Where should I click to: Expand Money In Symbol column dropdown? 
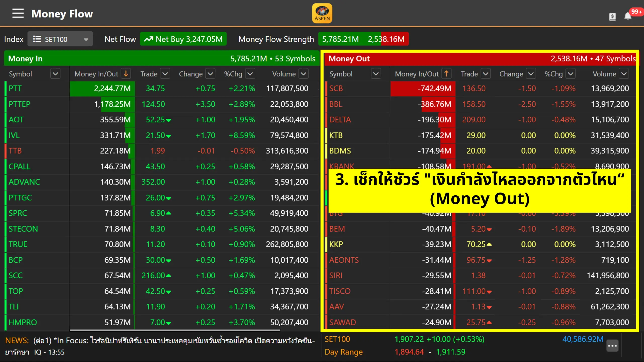55,74
